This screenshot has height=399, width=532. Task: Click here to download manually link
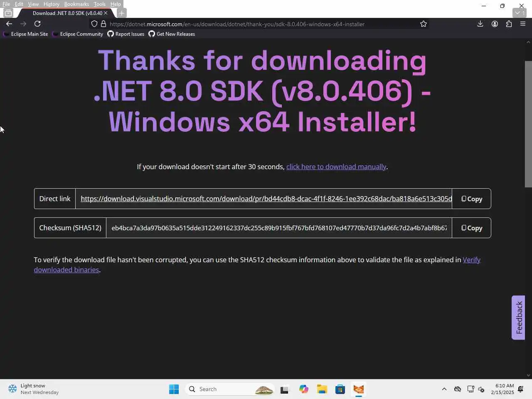(336, 167)
